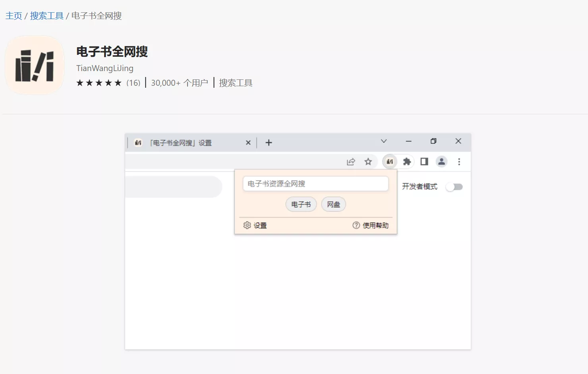Viewport: 588px width, 374px height.
Task: Open the profile avatar icon
Action: 442,162
